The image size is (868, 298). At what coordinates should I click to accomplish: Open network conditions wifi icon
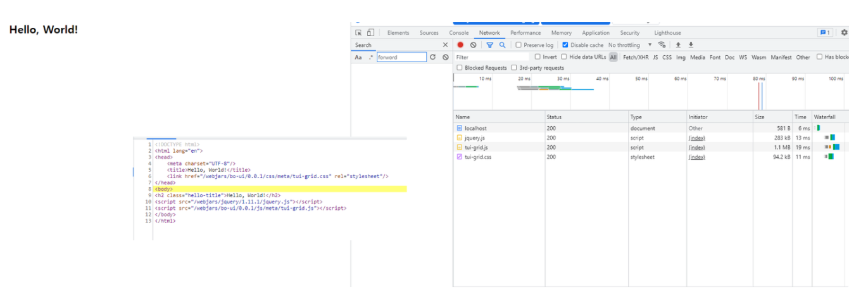point(662,45)
